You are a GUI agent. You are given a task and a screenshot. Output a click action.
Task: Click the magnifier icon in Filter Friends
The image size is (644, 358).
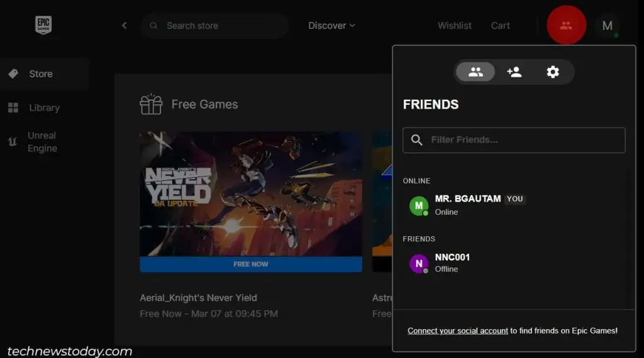(416, 140)
